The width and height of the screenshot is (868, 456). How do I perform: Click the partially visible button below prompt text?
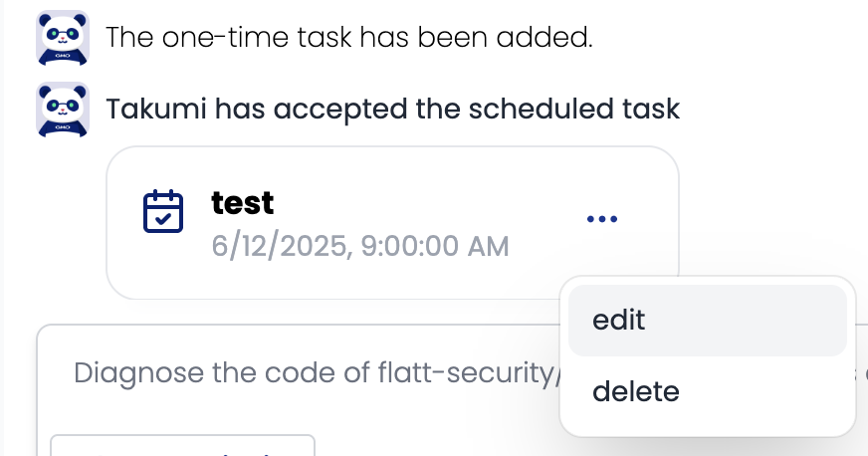coord(182,445)
